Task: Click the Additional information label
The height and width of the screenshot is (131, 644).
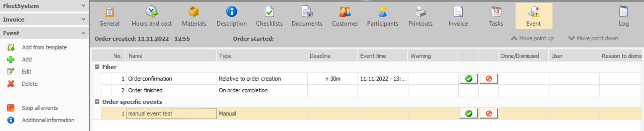Action: 48,120
